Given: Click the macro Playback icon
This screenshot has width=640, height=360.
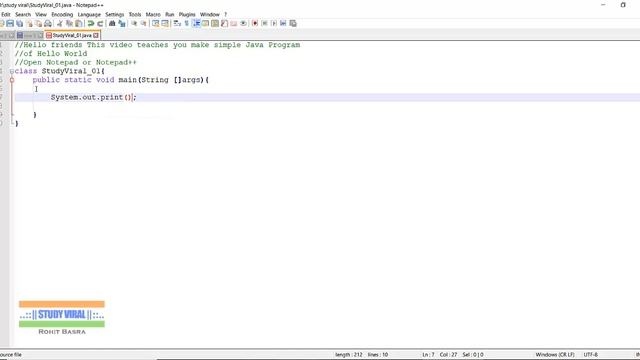Looking at the screenshot, I should point(274,24).
